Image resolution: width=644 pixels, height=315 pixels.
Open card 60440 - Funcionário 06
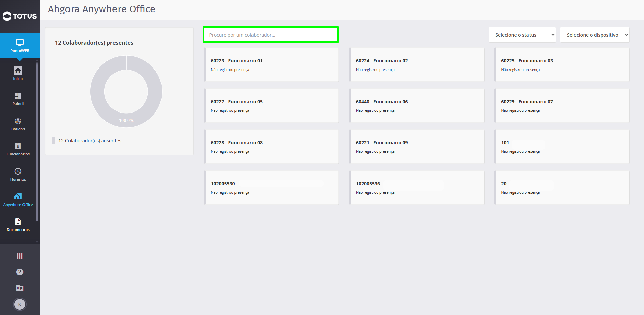[x=417, y=105]
